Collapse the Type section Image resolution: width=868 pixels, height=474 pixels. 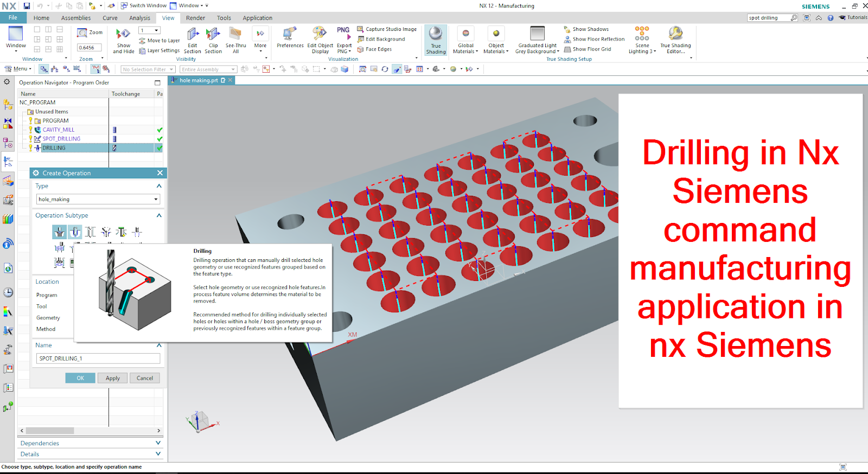point(159,186)
